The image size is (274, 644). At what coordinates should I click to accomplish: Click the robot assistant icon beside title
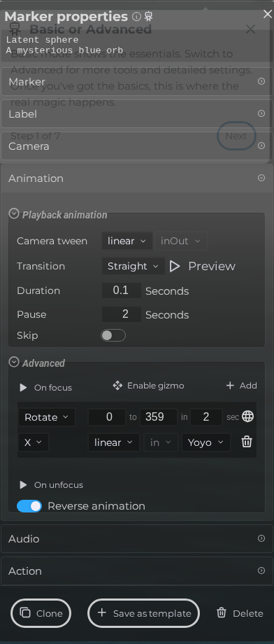click(148, 16)
